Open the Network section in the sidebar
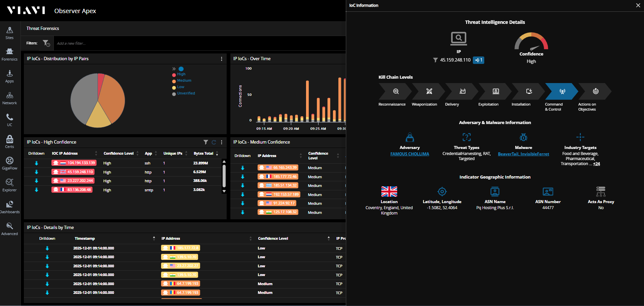The height and width of the screenshot is (306, 644). pyautogui.click(x=9, y=98)
